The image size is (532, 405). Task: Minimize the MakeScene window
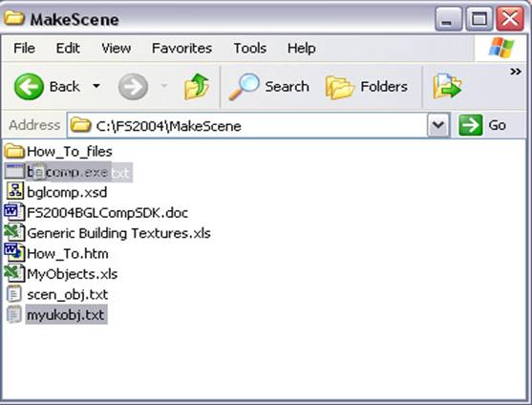(448, 19)
